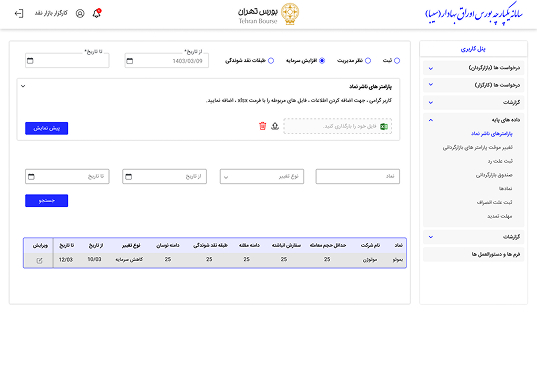
Task: Open ثبت علت رد in the sidebar
Action: point(500,161)
